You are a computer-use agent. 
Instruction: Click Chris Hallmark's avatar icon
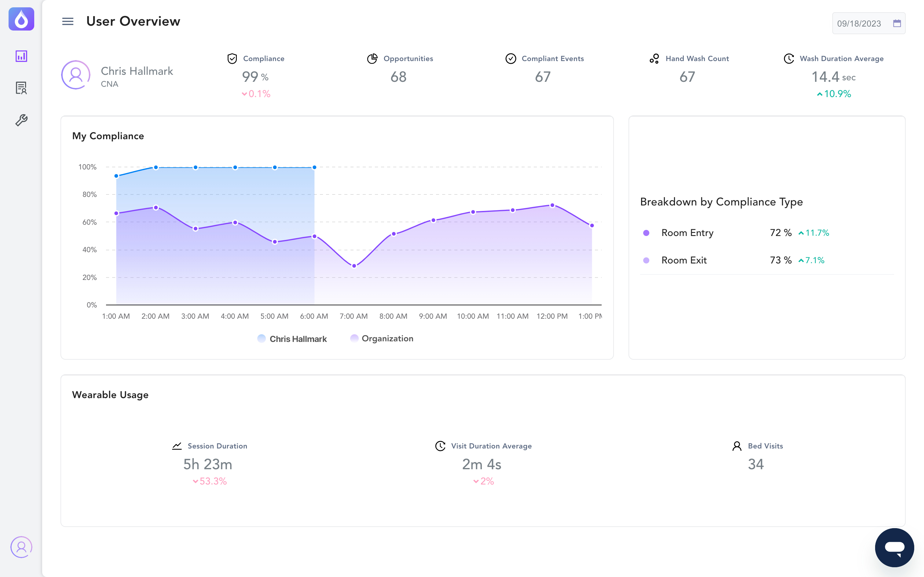click(x=75, y=75)
